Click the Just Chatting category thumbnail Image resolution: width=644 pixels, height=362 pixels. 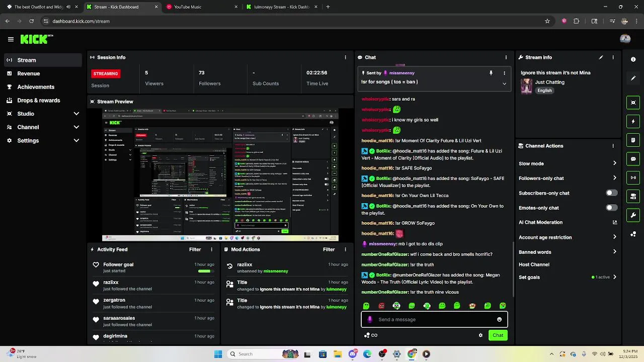click(x=526, y=86)
